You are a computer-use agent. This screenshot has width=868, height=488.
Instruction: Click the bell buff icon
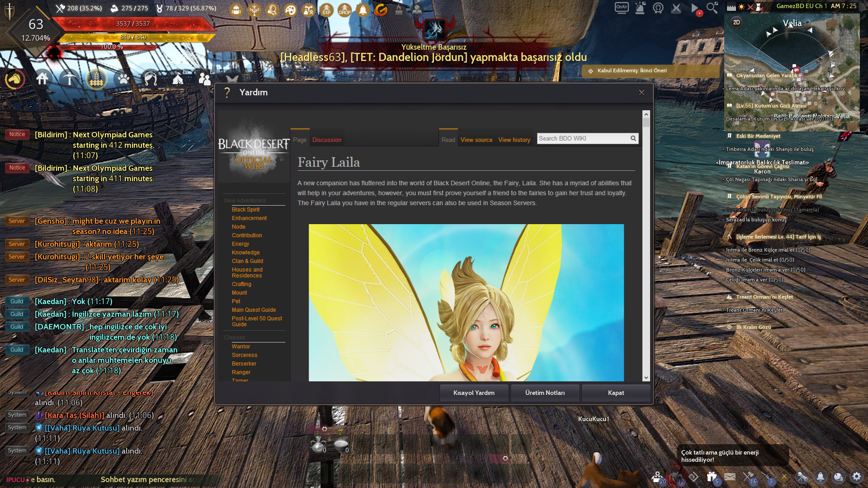pos(363,9)
